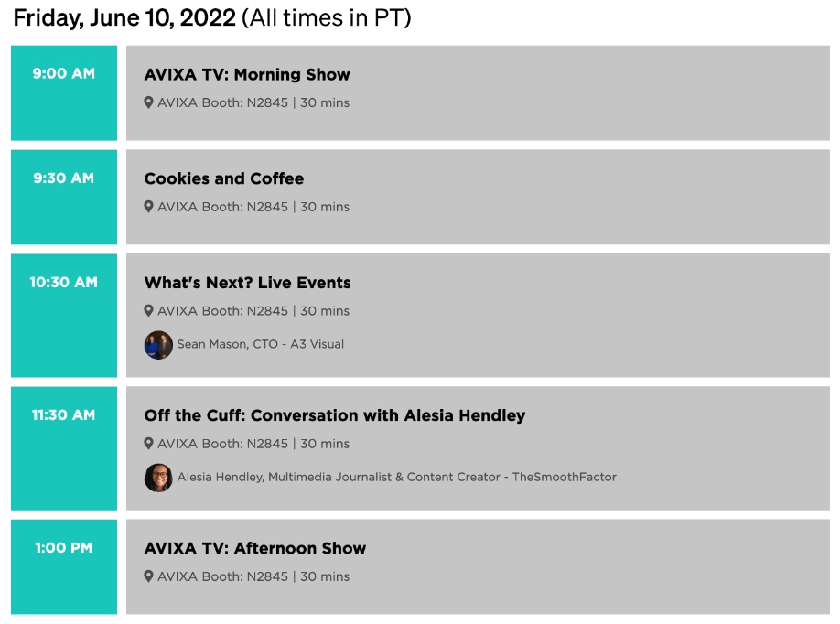Open AVIXA TV: Morning Show session title
The width and height of the screenshot is (840, 624).
tap(247, 74)
